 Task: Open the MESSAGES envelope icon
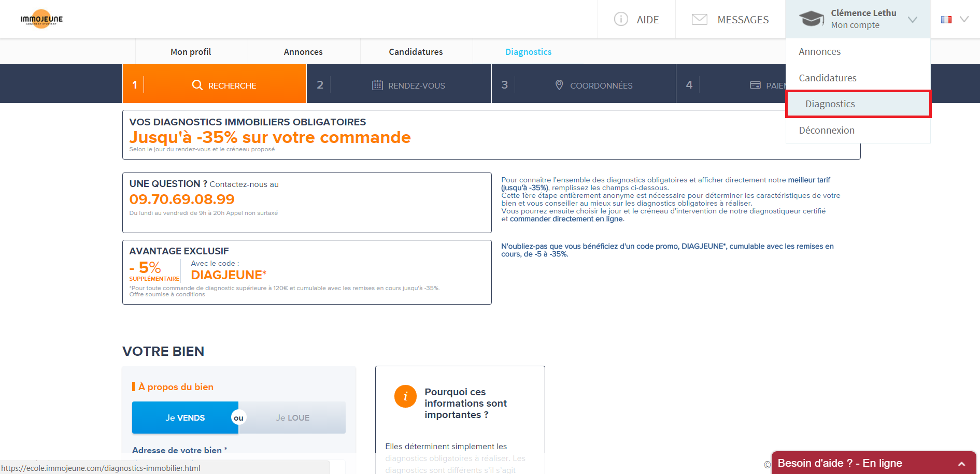[700, 20]
